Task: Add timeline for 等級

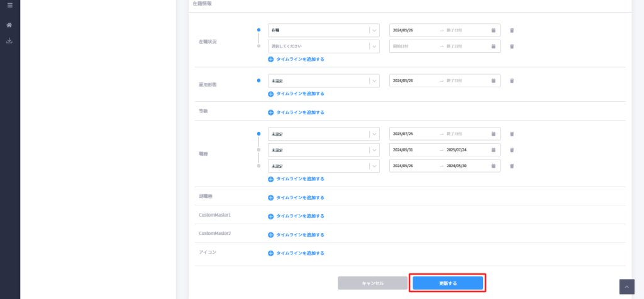Action: click(296, 112)
